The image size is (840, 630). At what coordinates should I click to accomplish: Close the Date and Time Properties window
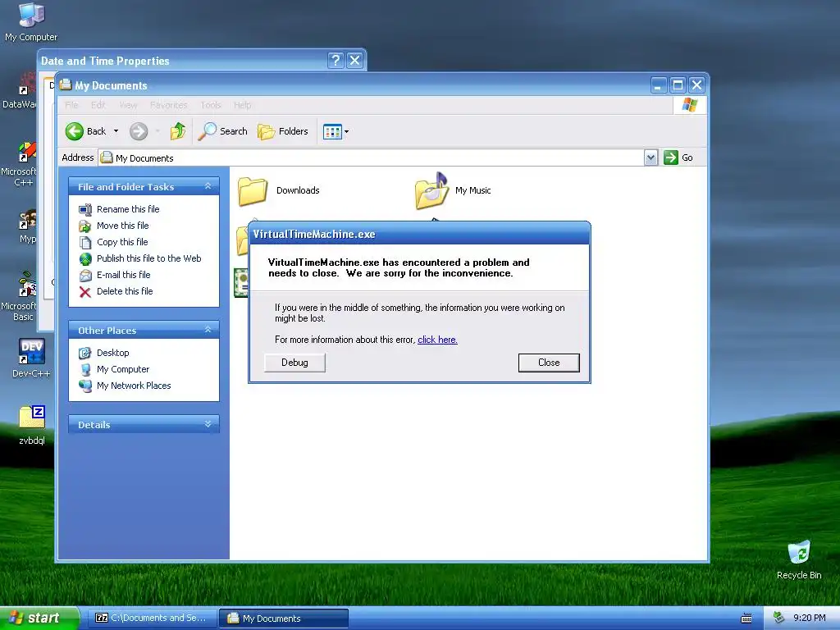[354, 60]
